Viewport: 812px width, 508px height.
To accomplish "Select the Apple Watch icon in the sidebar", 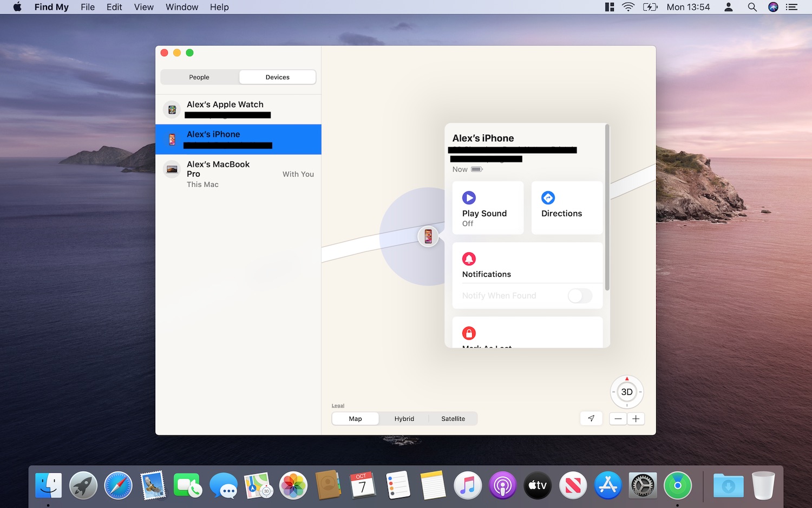I will tap(172, 109).
